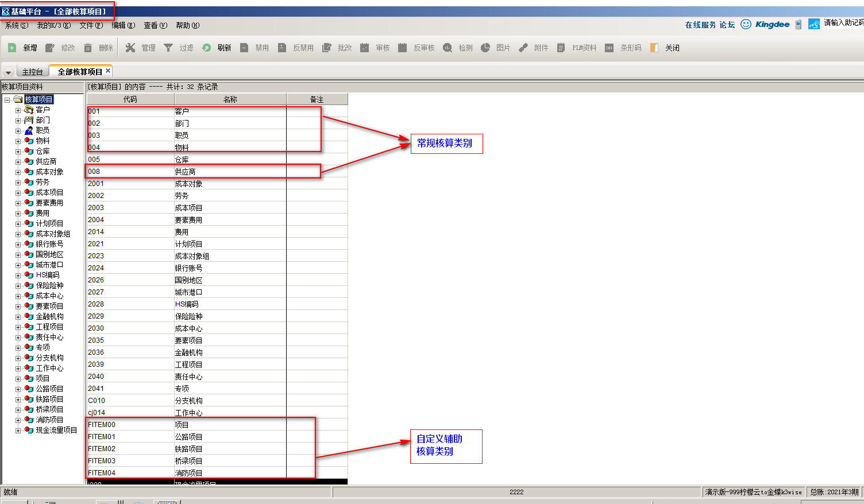Viewport: 864px width, 504px height.
Task: Open 图片 (Picture) from the toolbar
Action: (x=485, y=48)
